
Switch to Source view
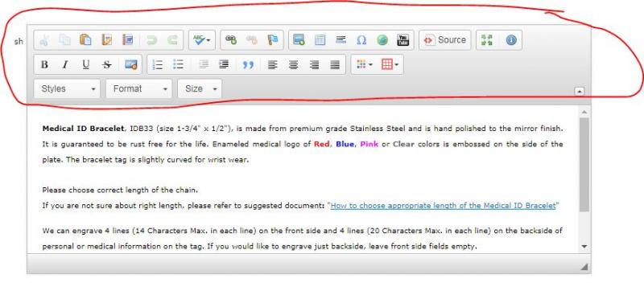pos(445,39)
